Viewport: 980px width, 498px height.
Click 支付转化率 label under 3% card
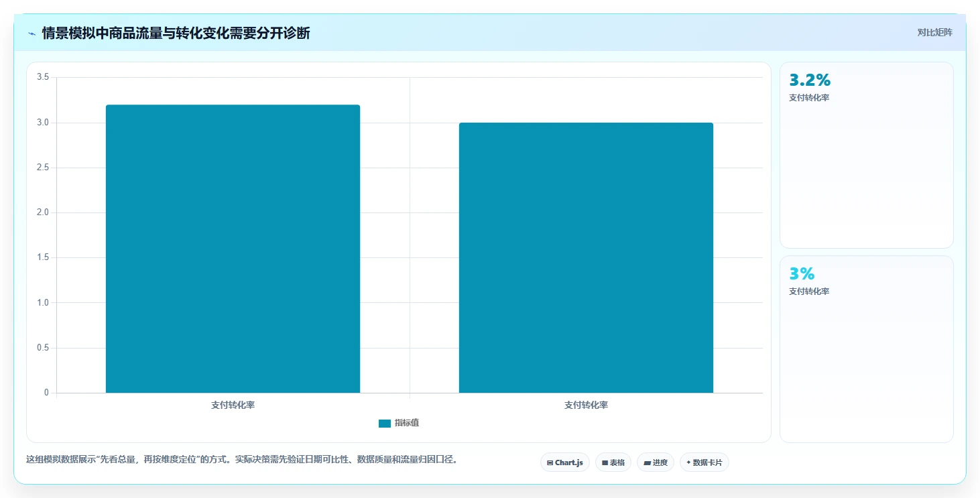coord(809,292)
